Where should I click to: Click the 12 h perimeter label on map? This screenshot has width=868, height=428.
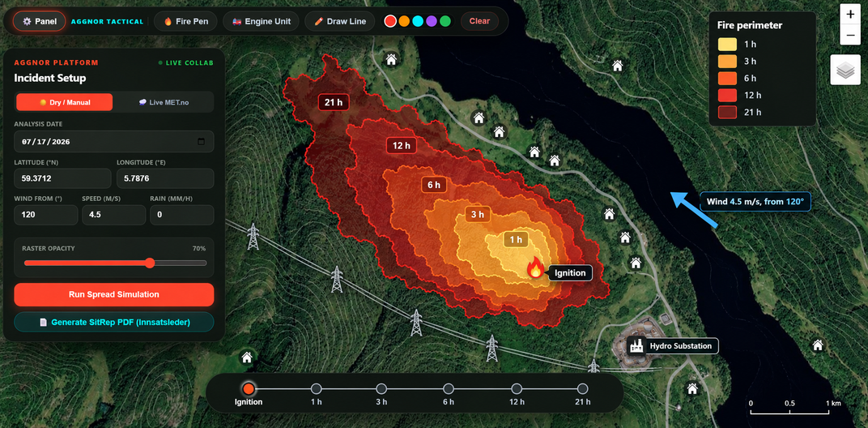coord(402,146)
